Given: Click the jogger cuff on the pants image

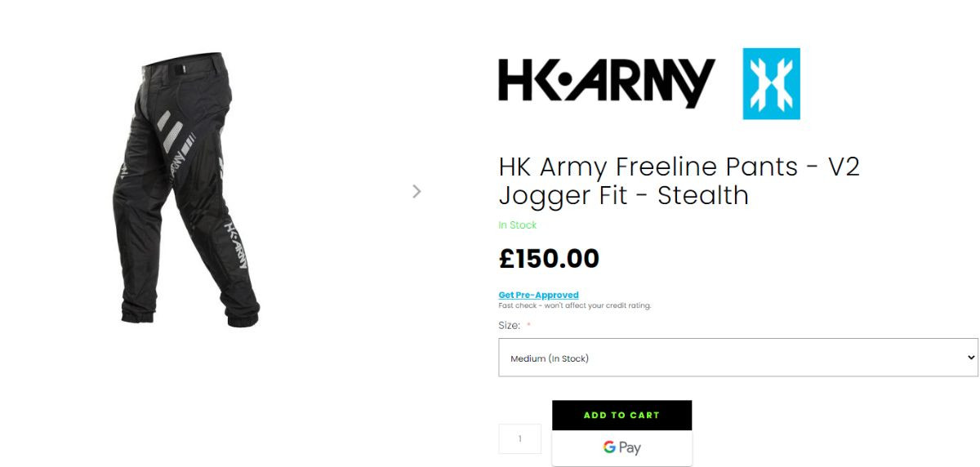Looking at the screenshot, I should [x=243, y=314].
